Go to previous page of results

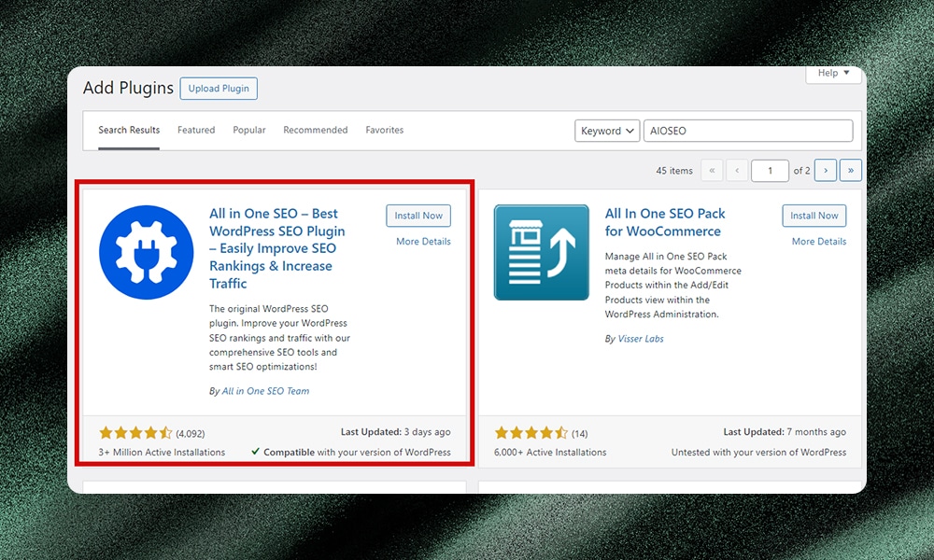coord(738,171)
